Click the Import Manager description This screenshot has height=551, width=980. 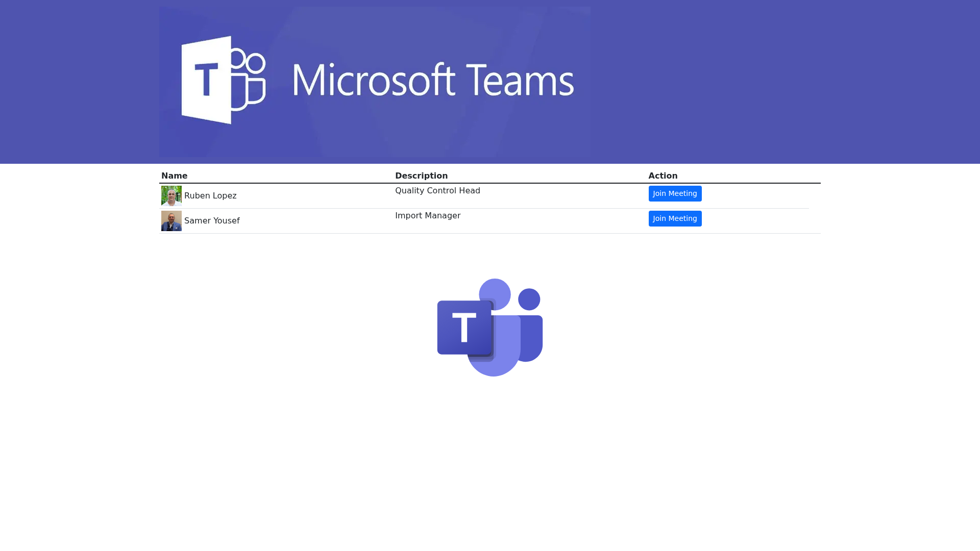click(x=428, y=216)
